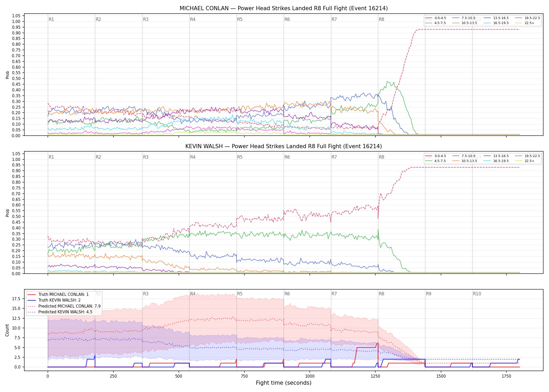The image size is (549, 392).
Task: Select round marker R10 in the Count chart
Action: pos(477,294)
